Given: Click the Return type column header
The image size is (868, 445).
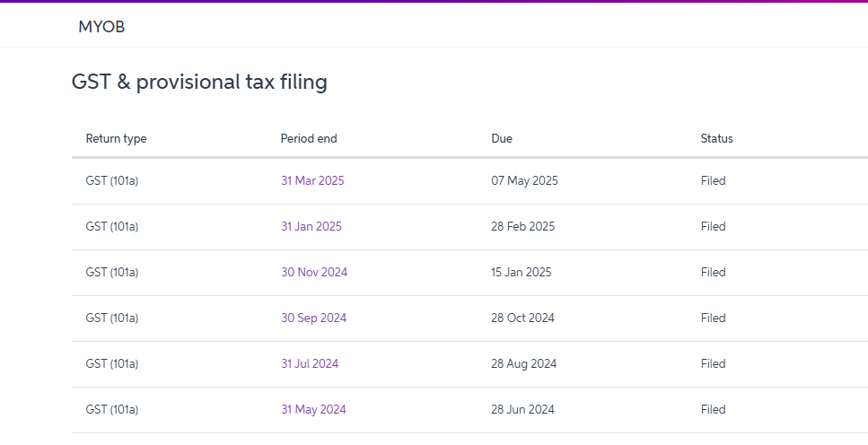Looking at the screenshot, I should tap(116, 138).
